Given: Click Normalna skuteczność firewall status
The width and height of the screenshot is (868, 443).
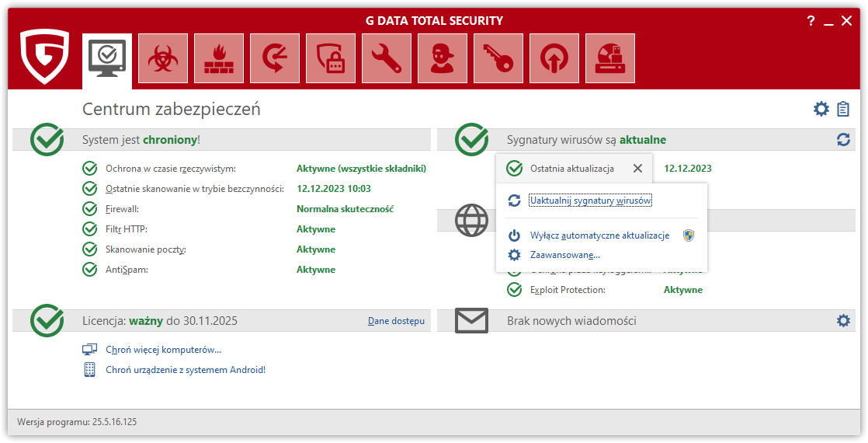Looking at the screenshot, I should 345,209.
